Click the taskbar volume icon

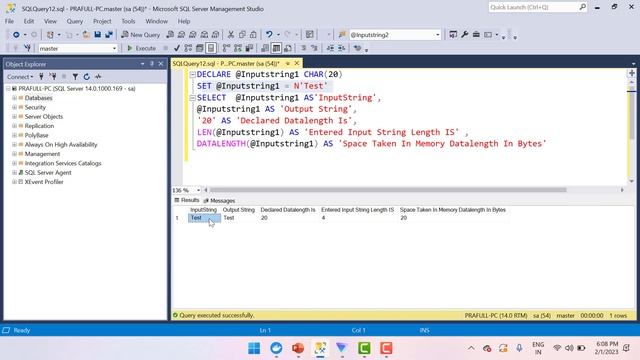pyautogui.click(x=569, y=348)
